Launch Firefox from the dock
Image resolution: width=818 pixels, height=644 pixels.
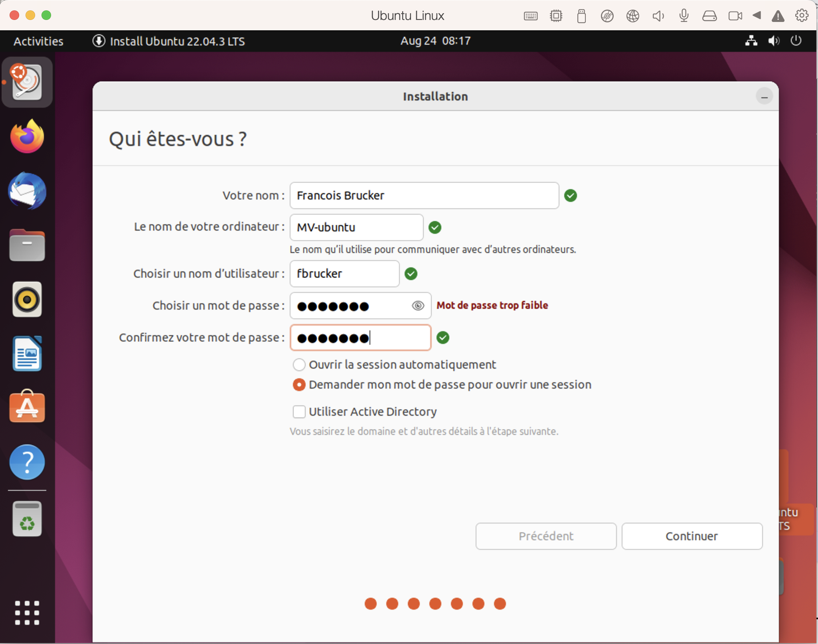click(x=27, y=136)
